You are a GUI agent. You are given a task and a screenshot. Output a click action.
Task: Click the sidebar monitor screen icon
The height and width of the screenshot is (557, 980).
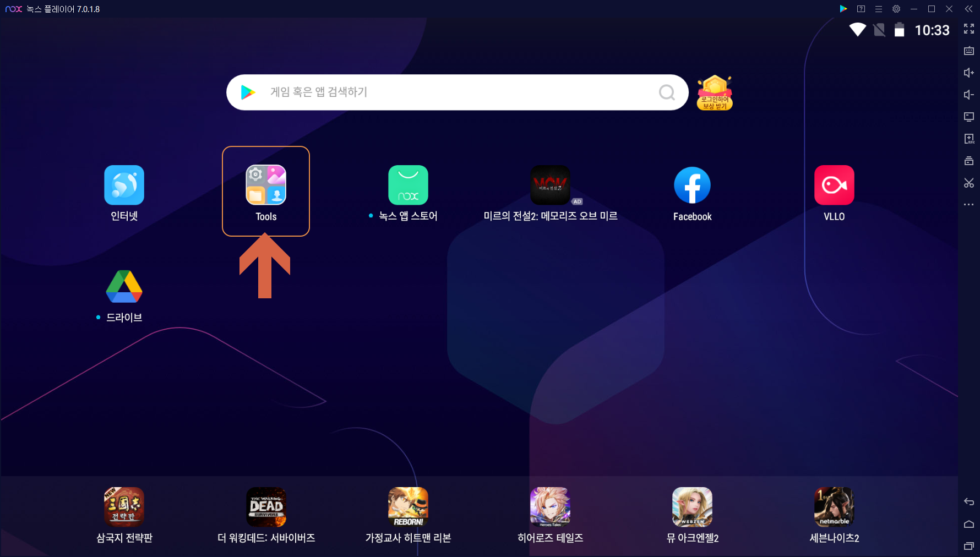(969, 117)
